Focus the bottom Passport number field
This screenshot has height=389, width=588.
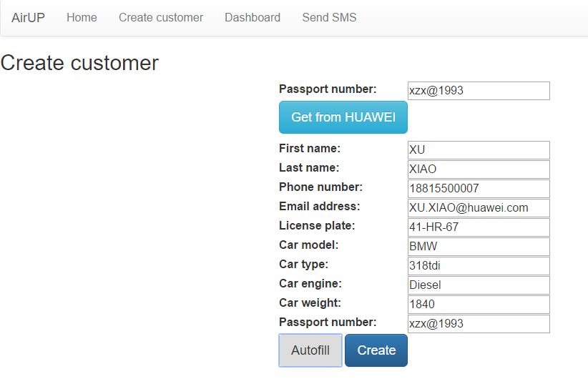pyautogui.click(x=479, y=324)
